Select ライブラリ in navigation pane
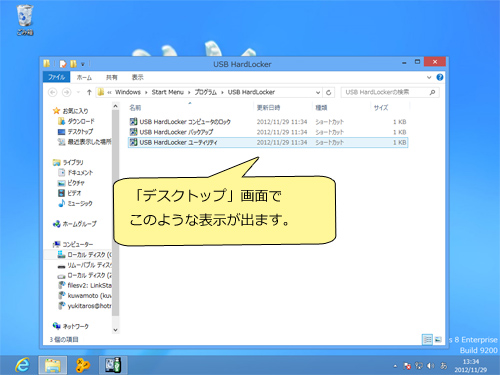Screen dimensions: 500x375 [68, 162]
